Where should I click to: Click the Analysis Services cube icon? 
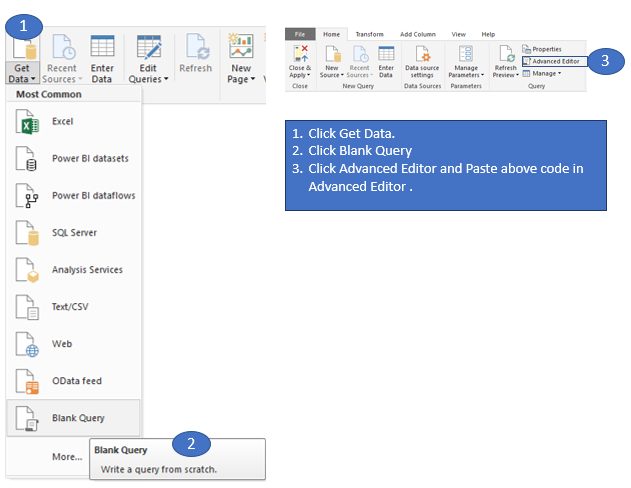27,270
